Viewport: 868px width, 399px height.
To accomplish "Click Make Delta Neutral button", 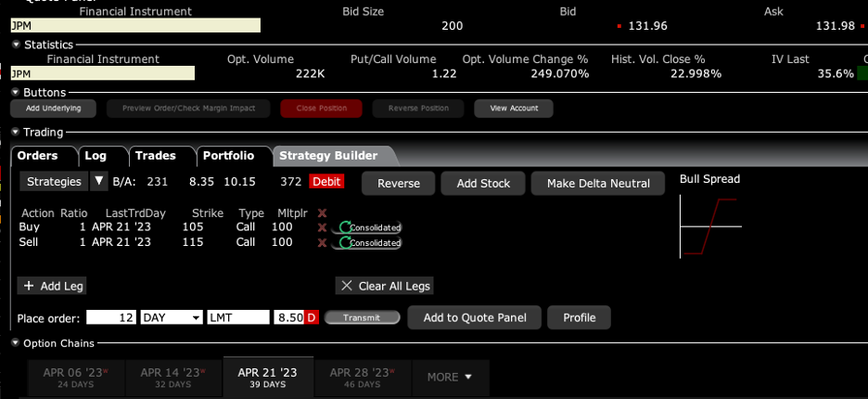I will point(598,184).
